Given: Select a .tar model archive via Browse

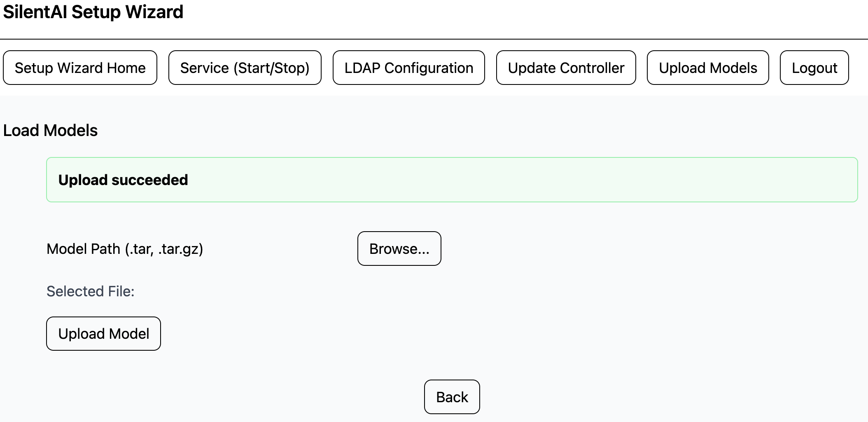Looking at the screenshot, I should [399, 249].
